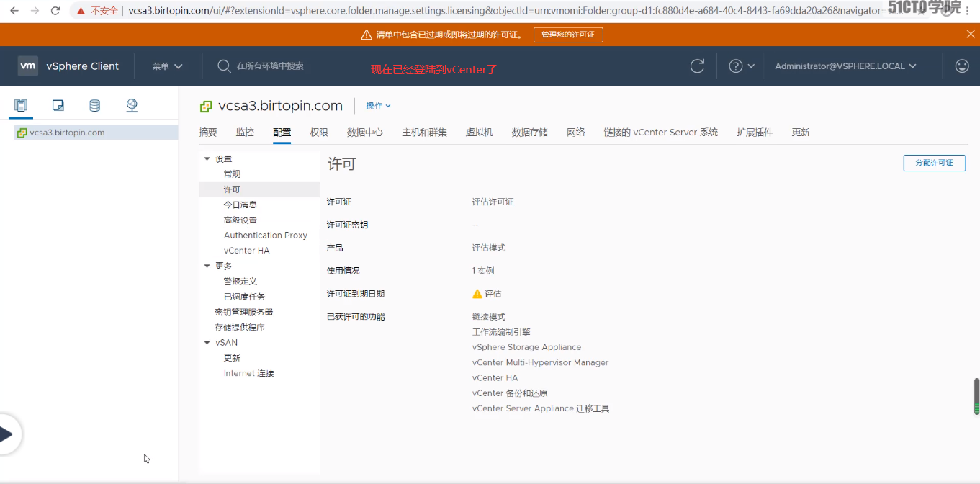Open the 扩展插件 tab
The height and width of the screenshot is (484, 980).
pyautogui.click(x=755, y=133)
